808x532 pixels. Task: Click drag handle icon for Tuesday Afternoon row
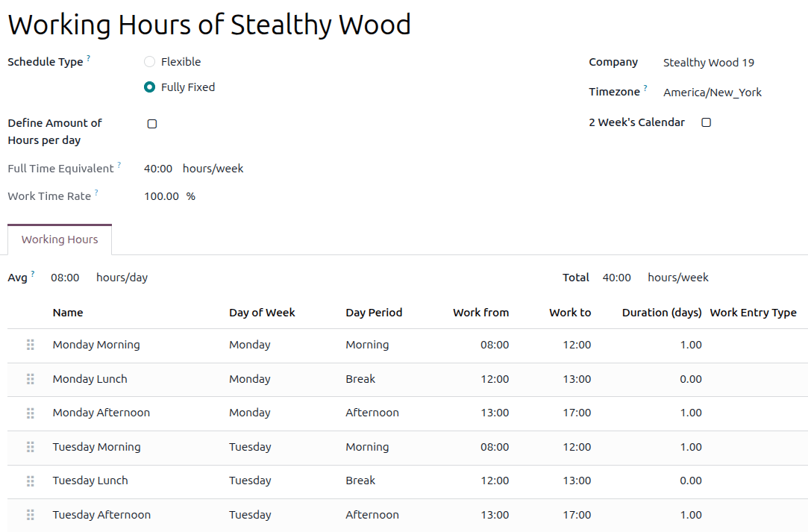coord(31,515)
